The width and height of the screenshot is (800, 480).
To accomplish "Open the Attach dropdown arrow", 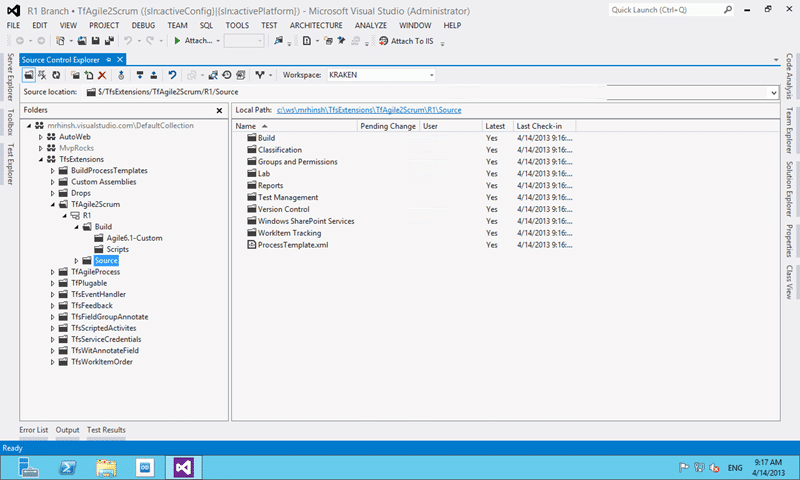I will (218, 41).
